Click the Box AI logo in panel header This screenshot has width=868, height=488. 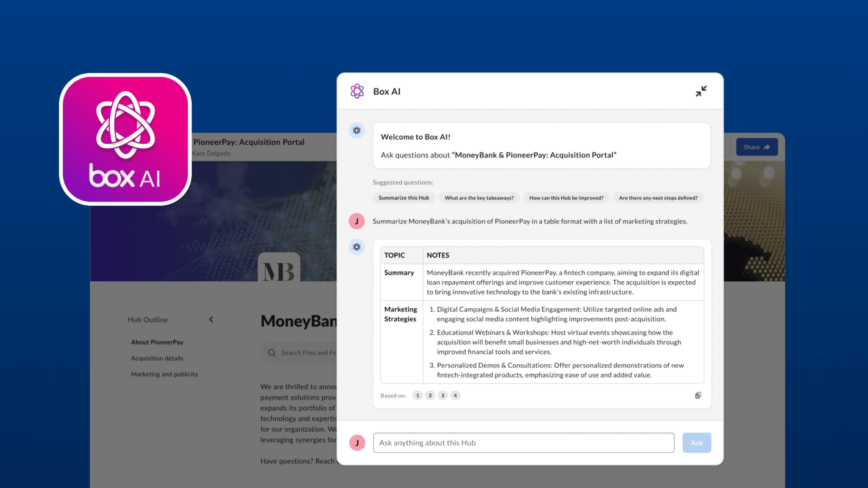click(357, 91)
